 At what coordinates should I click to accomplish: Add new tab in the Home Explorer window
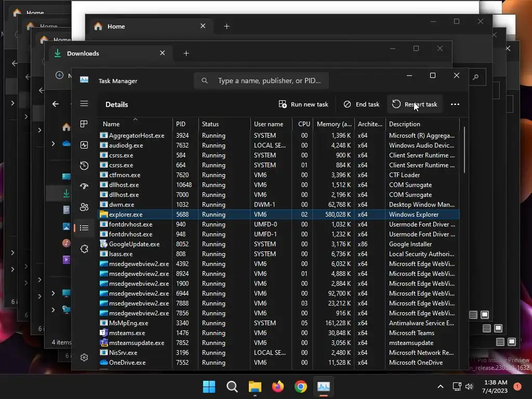coord(227,26)
